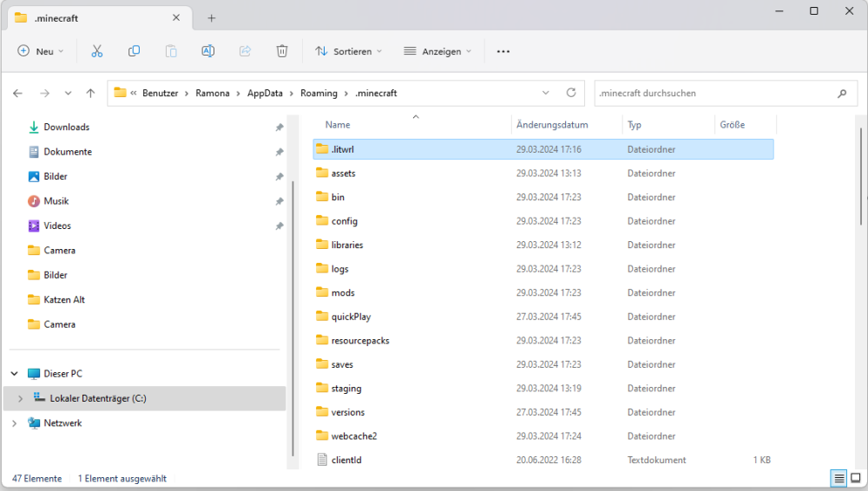Image resolution: width=868 pixels, height=491 pixels.
Task: Expand Lokaler Datenträger (C:) node
Action: (21, 398)
